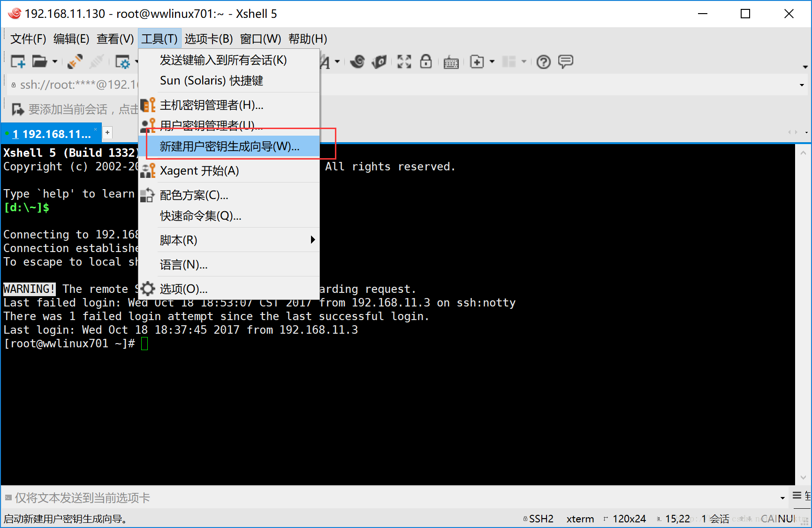Open 配色方案(C)... entry
This screenshot has width=812, height=528.
(229, 195)
